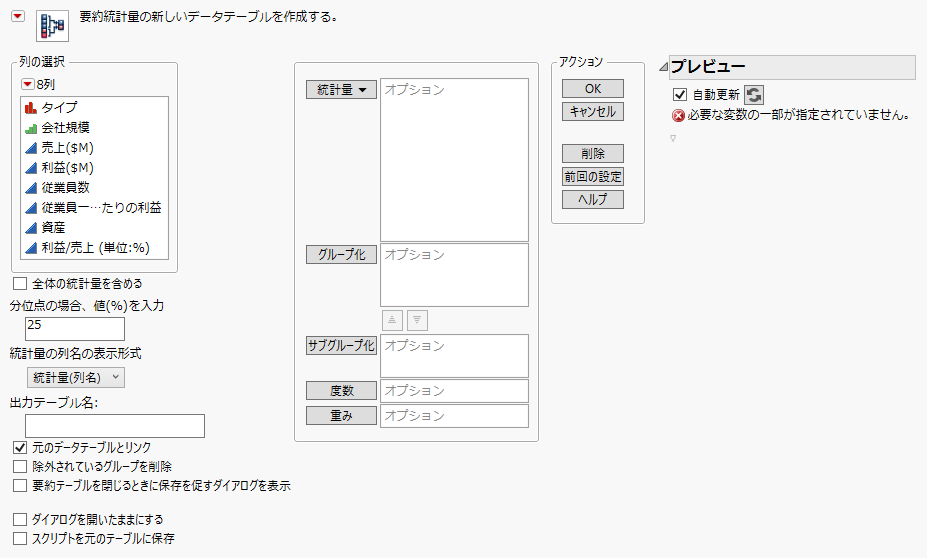The width and height of the screenshot is (927, 558).
Task: Click move-down arrow under グループ化 box
Action: (x=417, y=320)
